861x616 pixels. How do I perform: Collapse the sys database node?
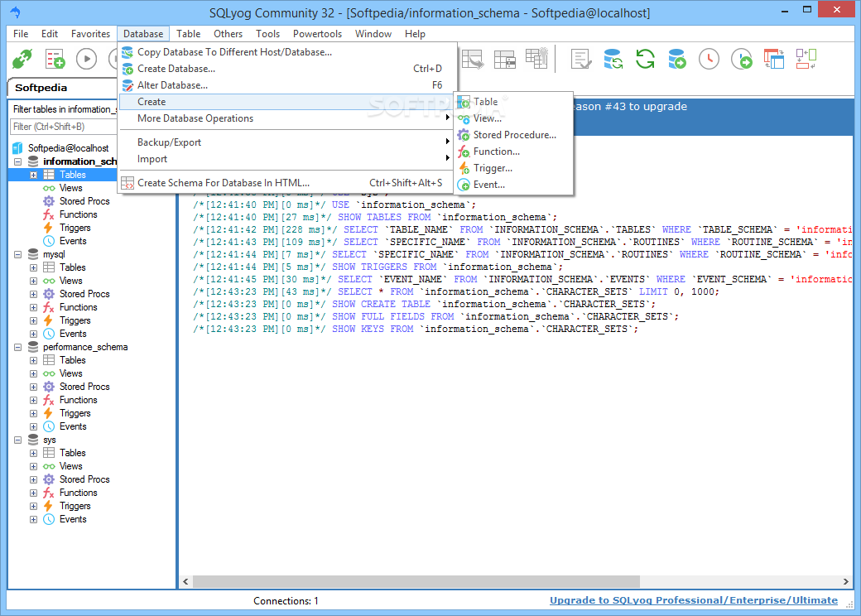click(x=18, y=440)
